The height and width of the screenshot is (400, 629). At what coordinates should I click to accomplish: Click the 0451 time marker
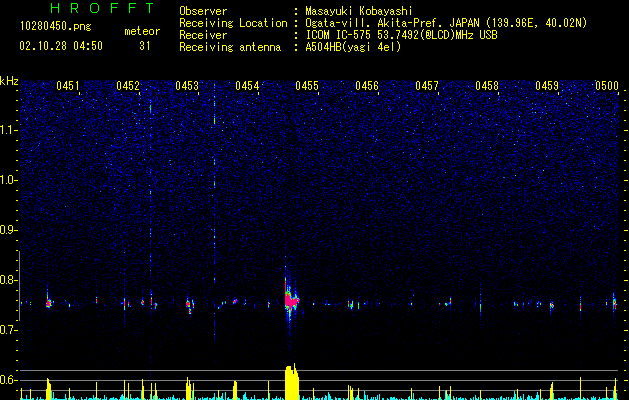(68, 85)
